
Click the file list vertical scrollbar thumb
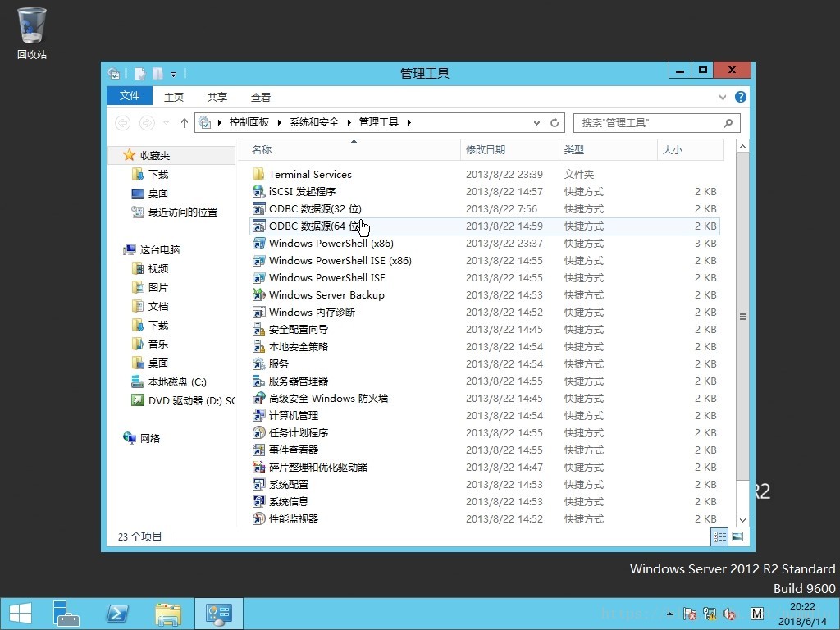click(x=742, y=317)
